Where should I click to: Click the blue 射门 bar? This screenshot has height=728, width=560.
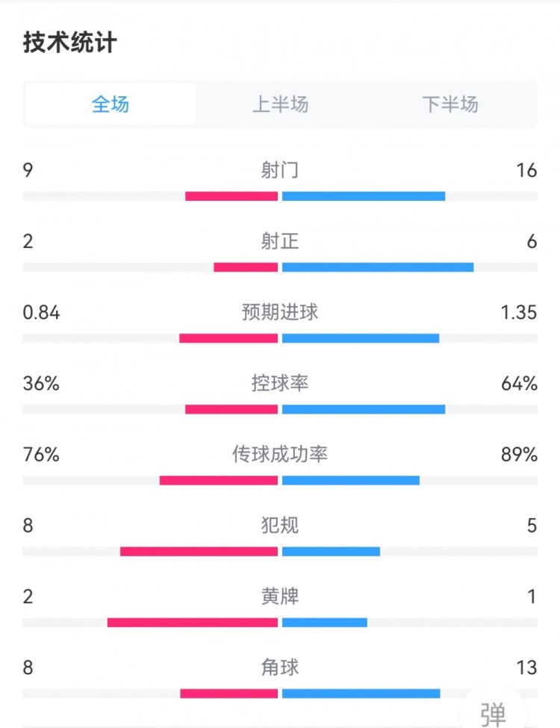(364, 196)
